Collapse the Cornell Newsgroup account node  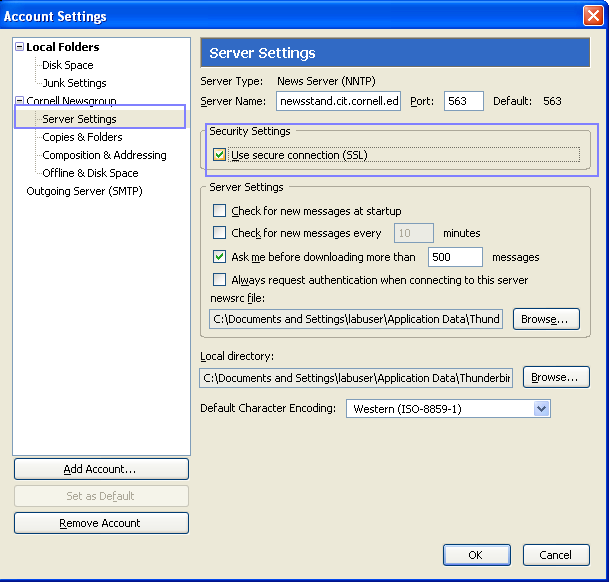coord(20,101)
